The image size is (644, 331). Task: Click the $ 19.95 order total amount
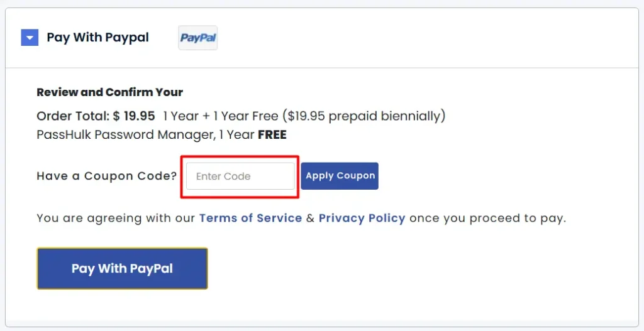[x=134, y=116]
